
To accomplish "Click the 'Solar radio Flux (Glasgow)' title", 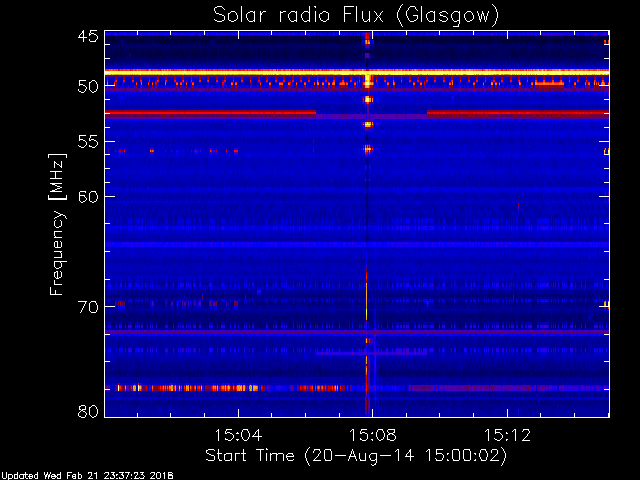I will pyautogui.click(x=356, y=16).
